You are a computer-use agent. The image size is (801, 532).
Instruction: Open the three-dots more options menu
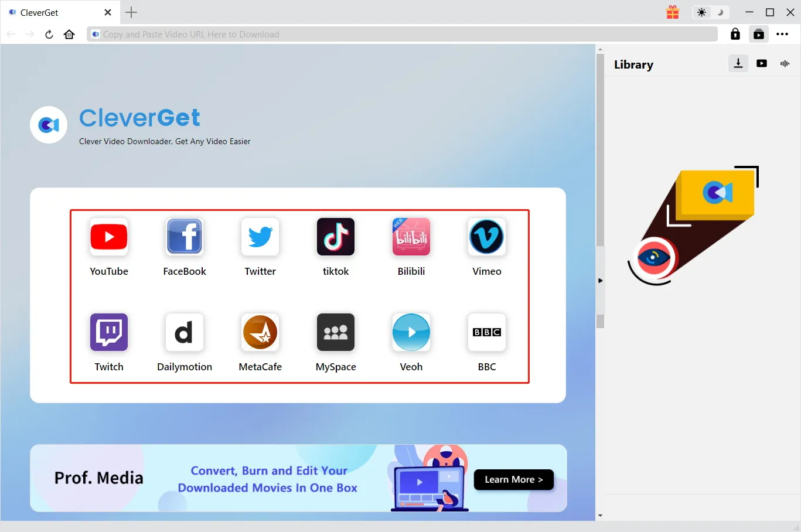click(x=782, y=35)
